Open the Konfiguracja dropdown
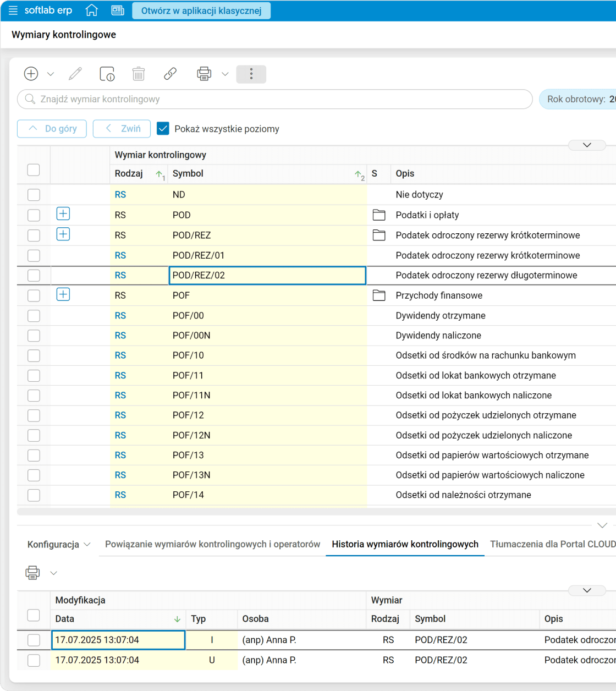This screenshot has height=691, width=616. point(59,545)
